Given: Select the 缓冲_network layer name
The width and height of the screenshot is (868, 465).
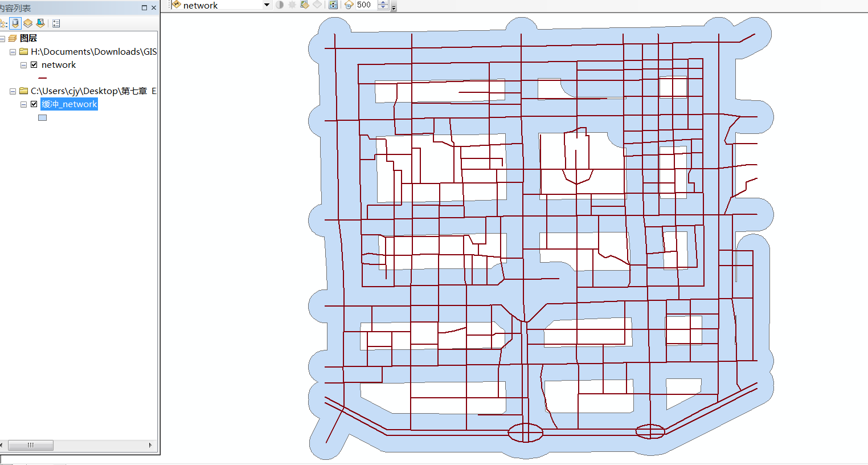Looking at the screenshot, I should tap(69, 104).
